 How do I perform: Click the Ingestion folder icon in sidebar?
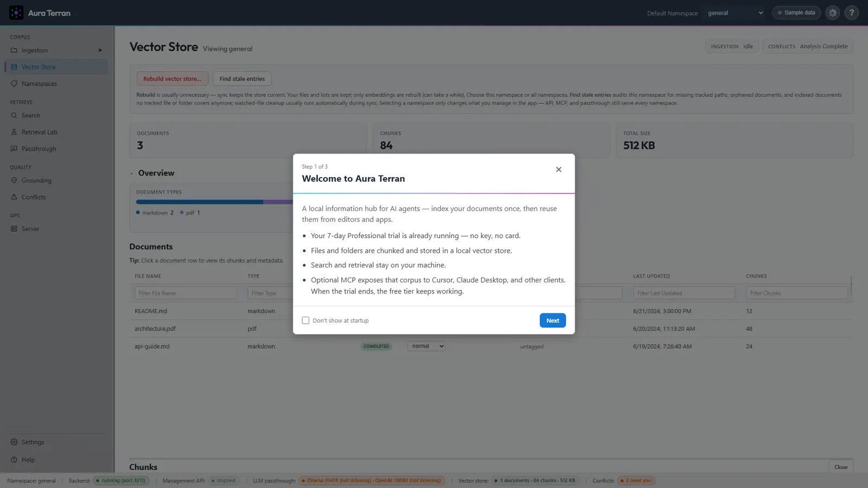click(x=14, y=50)
